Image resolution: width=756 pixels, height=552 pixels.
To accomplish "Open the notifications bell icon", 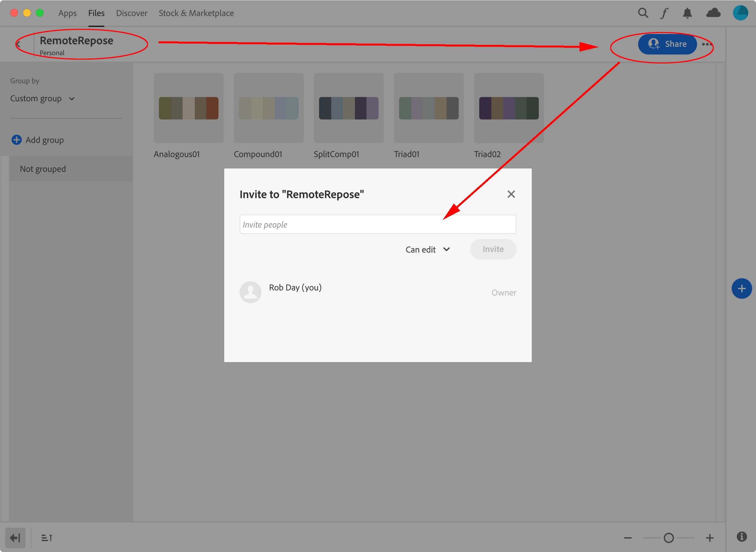I will click(687, 13).
